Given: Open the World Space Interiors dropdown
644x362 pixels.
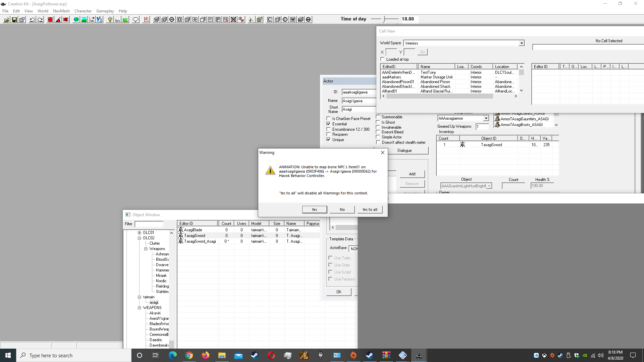Looking at the screenshot, I should coord(522,43).
